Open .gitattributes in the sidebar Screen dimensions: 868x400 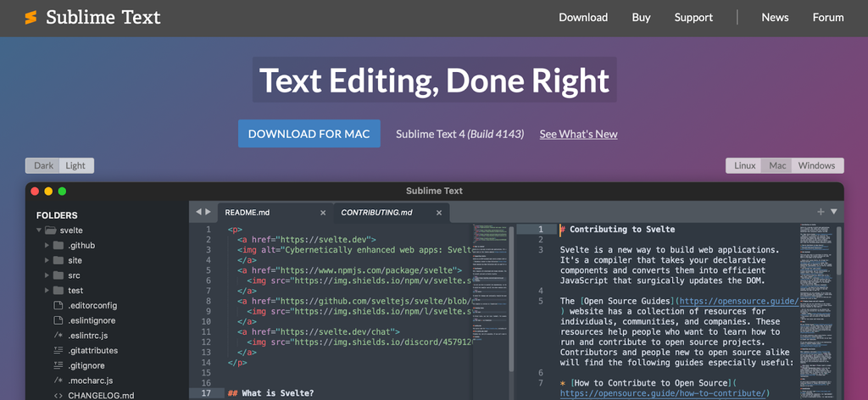[93, 350]
